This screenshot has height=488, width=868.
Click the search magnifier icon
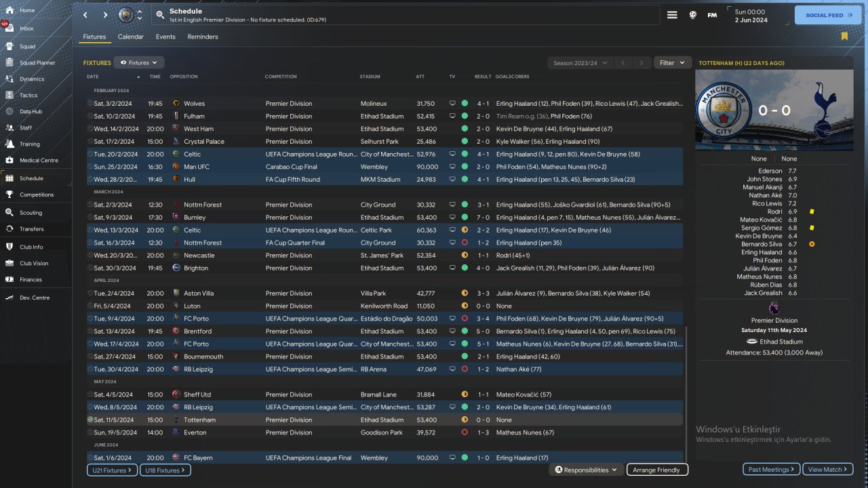(x=160, y=15)
